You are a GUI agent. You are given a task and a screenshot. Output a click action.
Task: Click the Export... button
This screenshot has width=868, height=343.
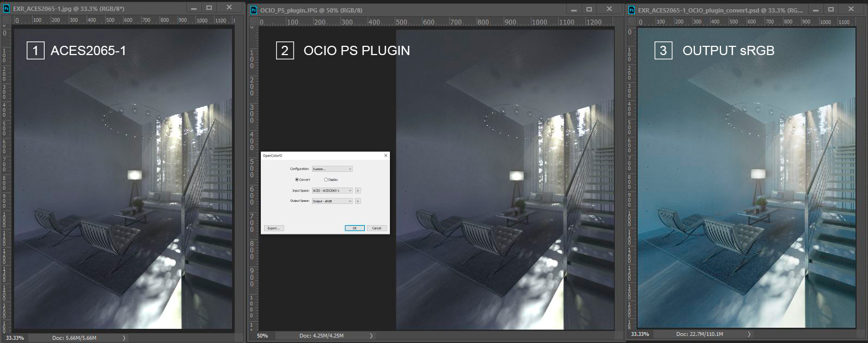274,228
